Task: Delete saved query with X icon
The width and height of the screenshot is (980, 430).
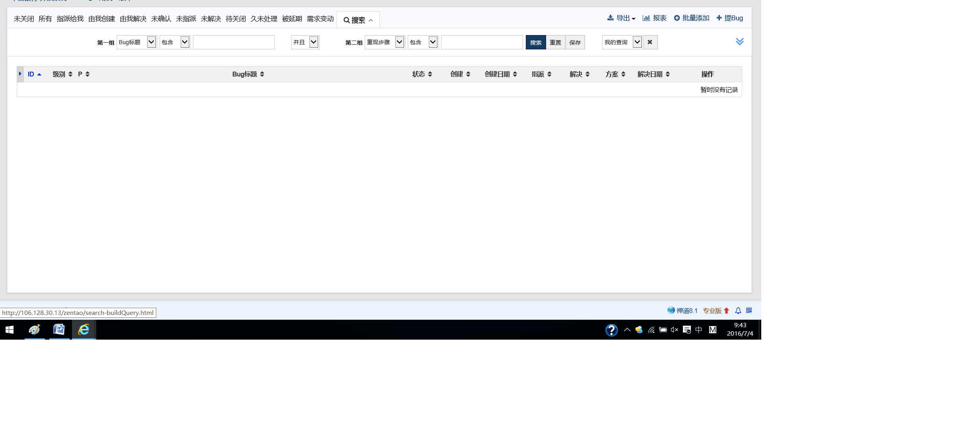Action: 650,42
